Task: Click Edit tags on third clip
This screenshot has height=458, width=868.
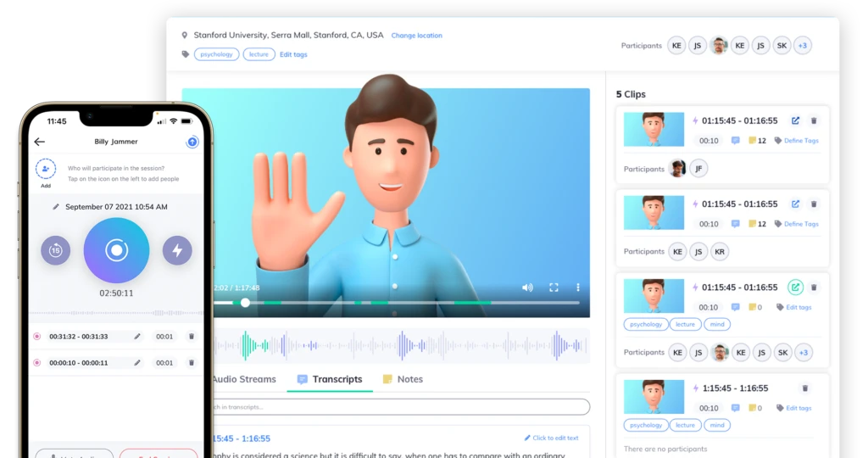Action: (793, 307)
